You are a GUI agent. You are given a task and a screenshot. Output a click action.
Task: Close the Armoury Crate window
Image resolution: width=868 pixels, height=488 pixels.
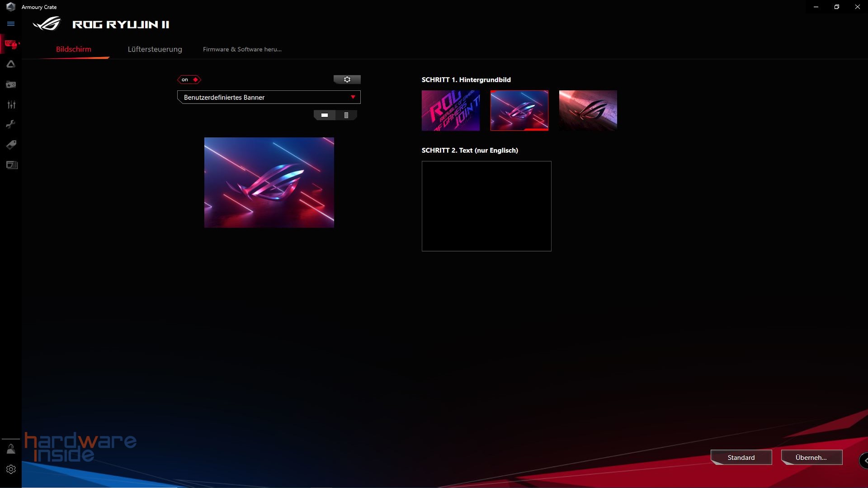pyautogui.click(x=858, y=7)
